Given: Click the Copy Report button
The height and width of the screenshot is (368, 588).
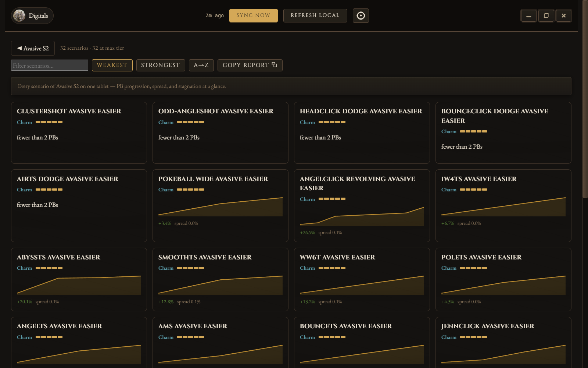Looking at the screenshot, I should (x=250, y=65).
